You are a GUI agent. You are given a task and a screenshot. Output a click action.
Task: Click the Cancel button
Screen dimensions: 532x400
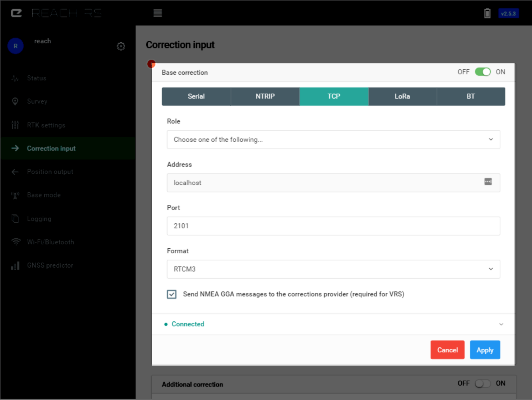click(447, 350)
